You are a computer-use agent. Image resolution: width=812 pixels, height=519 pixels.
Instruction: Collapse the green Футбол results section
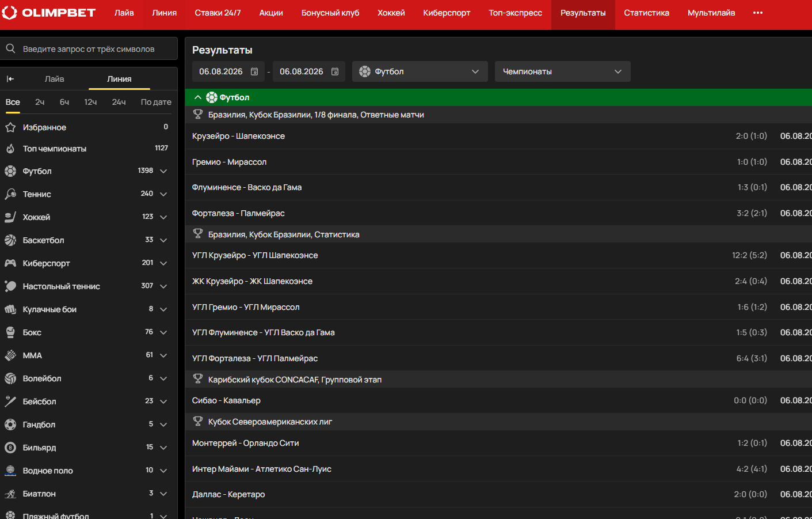tap(198, 97)
